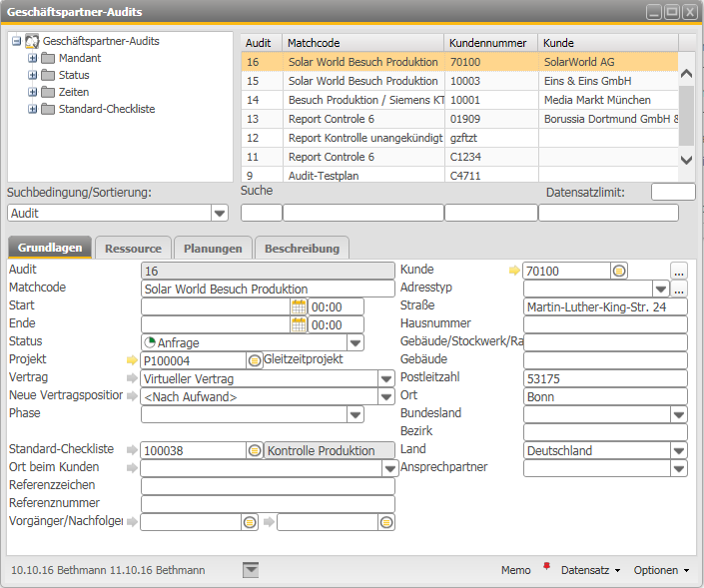Click the Mandant folder icon
704x588 pixels.
click(x=48, y=58)
